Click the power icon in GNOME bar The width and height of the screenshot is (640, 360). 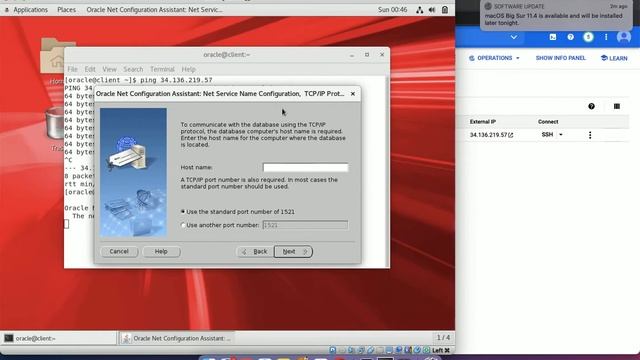(x=445, y=10)
